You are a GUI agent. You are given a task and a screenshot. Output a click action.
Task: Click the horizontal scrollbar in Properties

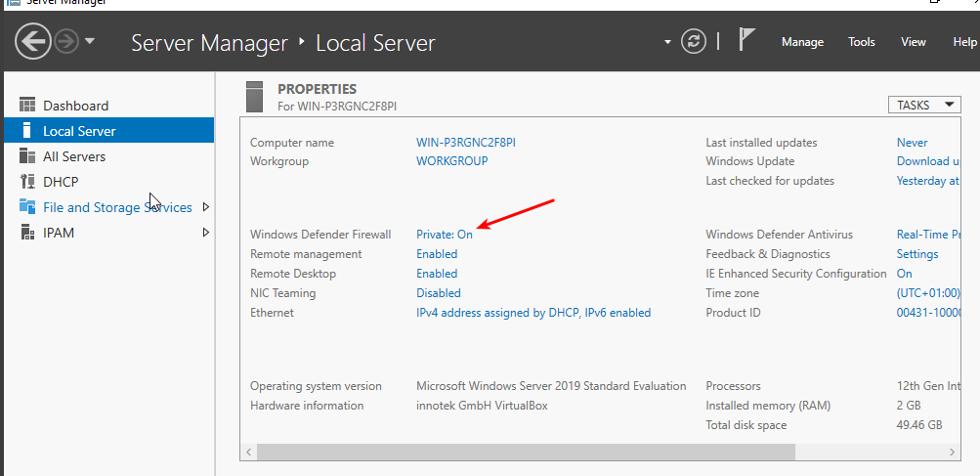pos(526,452)
